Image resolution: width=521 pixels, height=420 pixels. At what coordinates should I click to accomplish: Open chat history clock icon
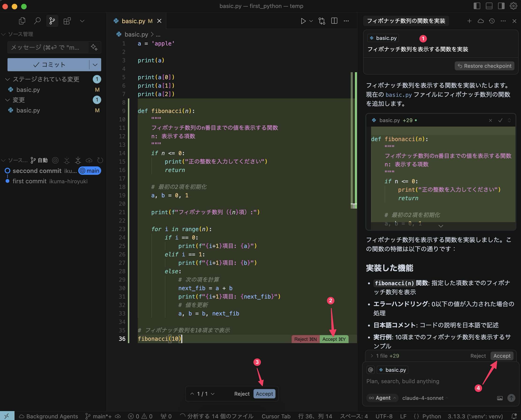[492, 21]
